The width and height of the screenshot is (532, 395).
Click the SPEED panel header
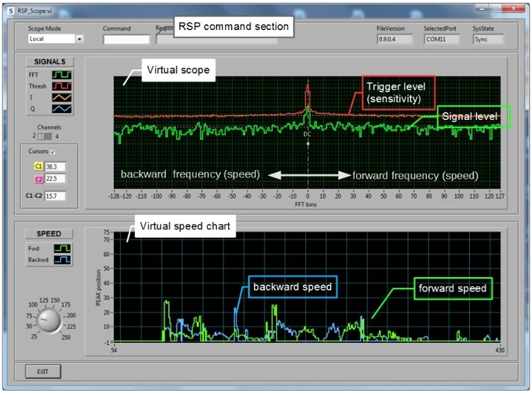click(49, 234)
